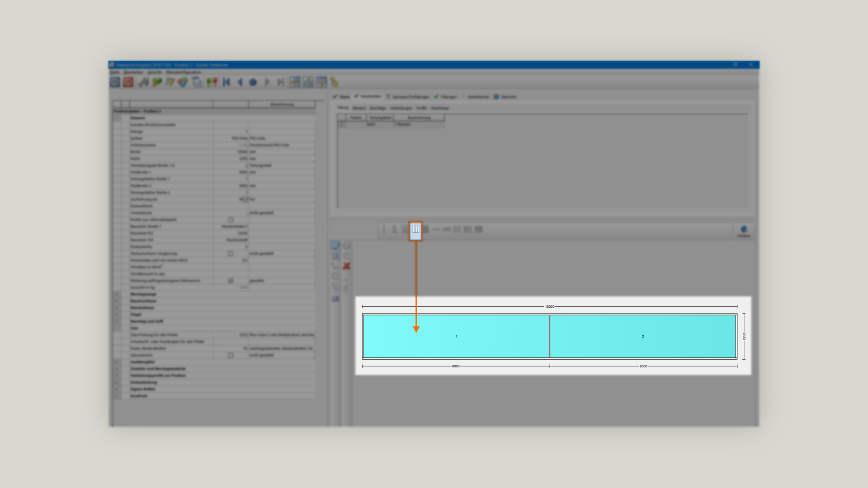Screen dimensions: 868x488
Task: Open the Bearbeiten menu
Action: [133, 72]
